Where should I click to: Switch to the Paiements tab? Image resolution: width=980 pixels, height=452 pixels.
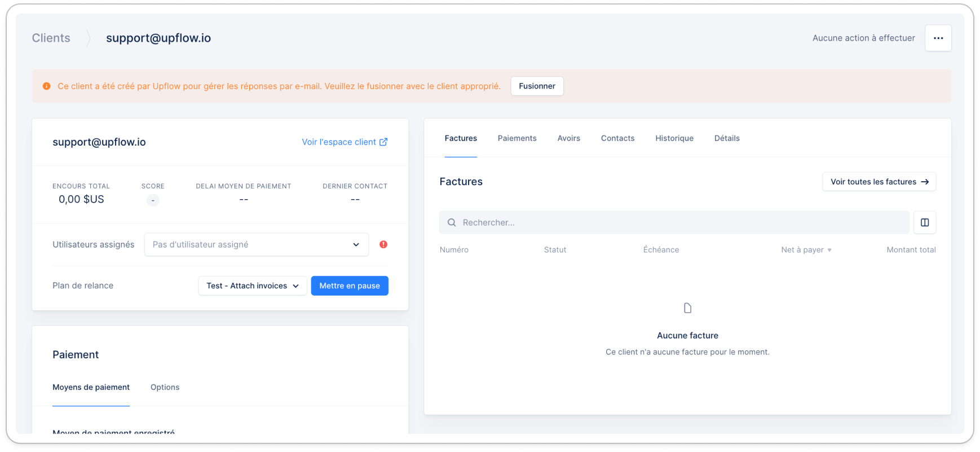click(x=517, y=138)
